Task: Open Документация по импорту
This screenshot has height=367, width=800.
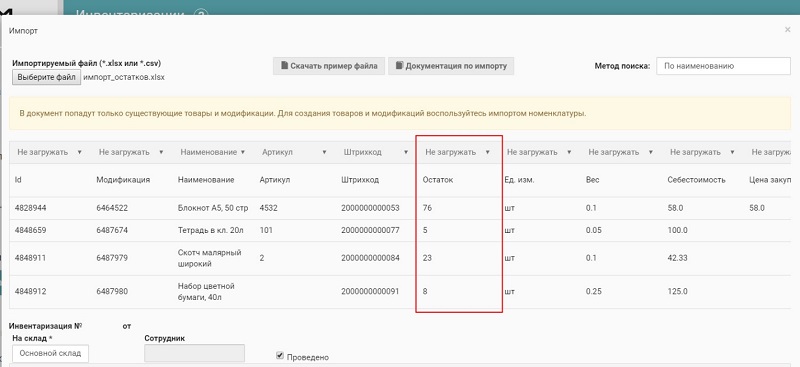Action: pyautogui.click(x=451, y=66)
